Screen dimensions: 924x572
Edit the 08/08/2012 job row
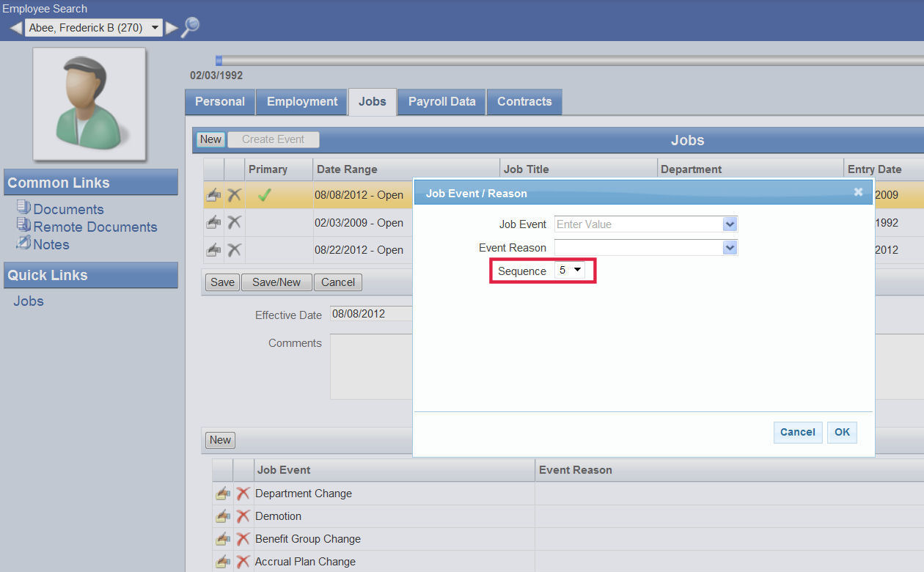click(213, 195)
